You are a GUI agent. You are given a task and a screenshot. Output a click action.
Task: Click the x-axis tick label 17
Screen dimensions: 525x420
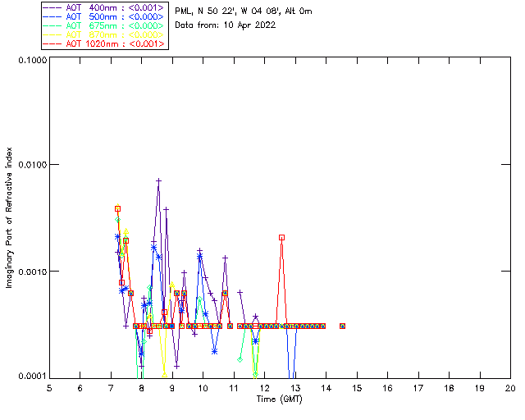pos(418,388)
